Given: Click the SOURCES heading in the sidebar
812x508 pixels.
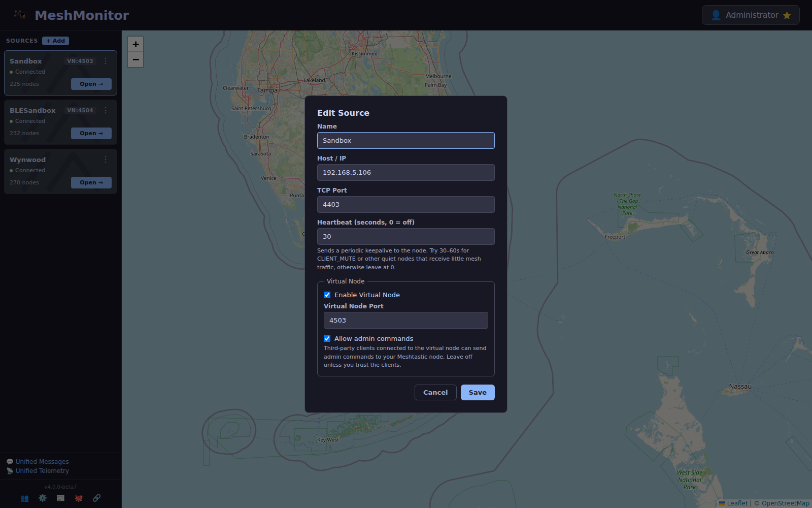Looking at the screenshot, I should pos(22,41).
